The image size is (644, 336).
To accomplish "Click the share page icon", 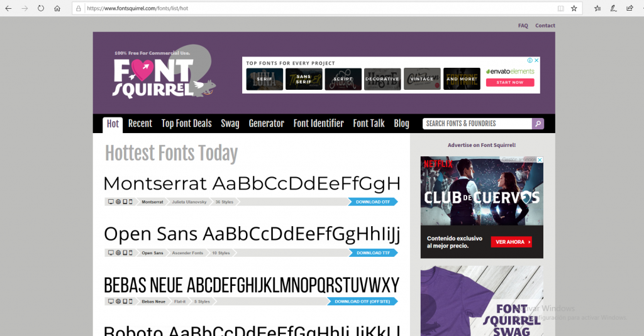I will [x=630, y=9].
